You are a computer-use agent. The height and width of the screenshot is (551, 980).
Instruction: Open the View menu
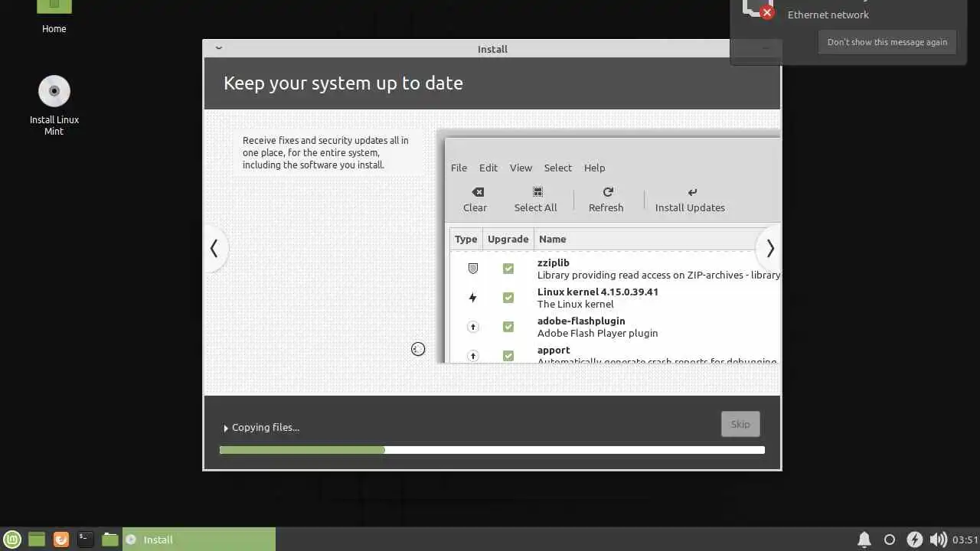[521, 168]
